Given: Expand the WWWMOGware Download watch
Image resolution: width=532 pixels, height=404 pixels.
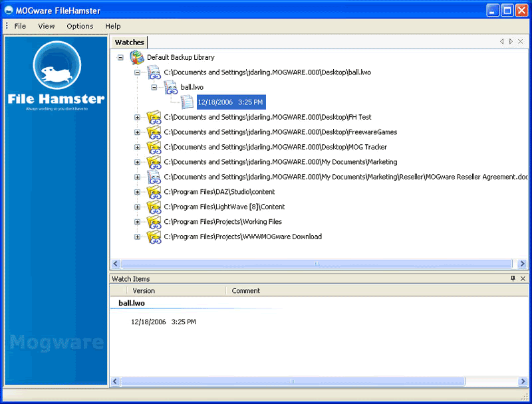Looking at the screenshot, I should coord(138,237).
